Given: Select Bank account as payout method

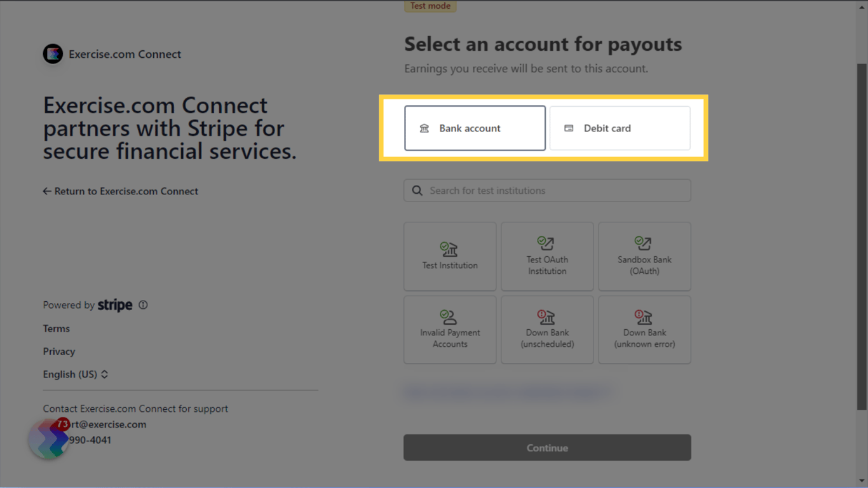Looking at the screenshot, I should click(474, 128).
